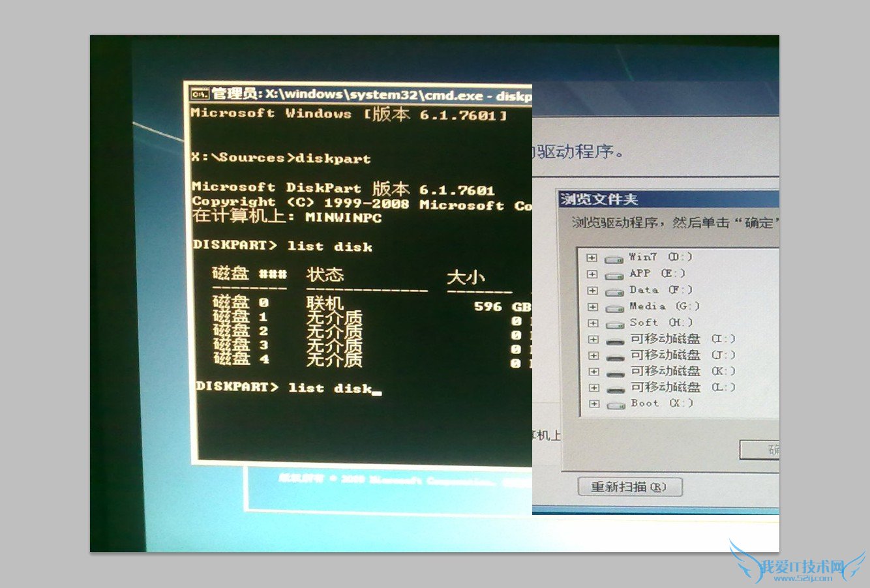Click the Soft (H:) drive icon

point(614,324)
